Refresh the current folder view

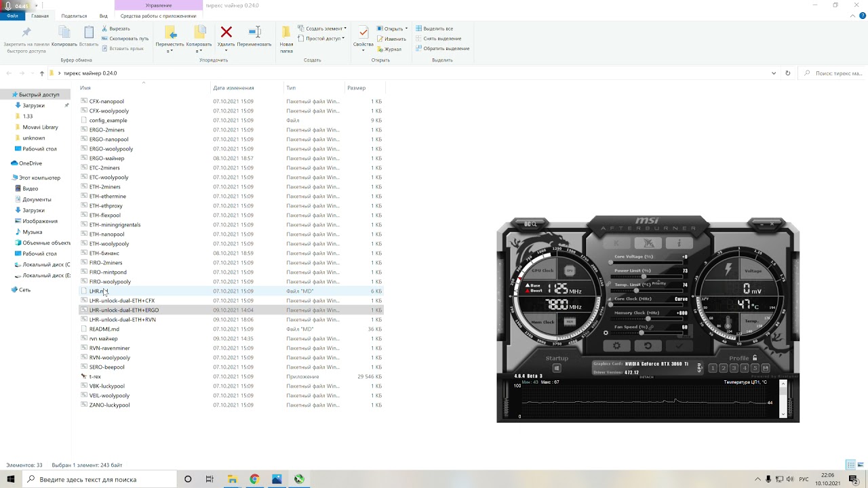(x=787, y=73)
